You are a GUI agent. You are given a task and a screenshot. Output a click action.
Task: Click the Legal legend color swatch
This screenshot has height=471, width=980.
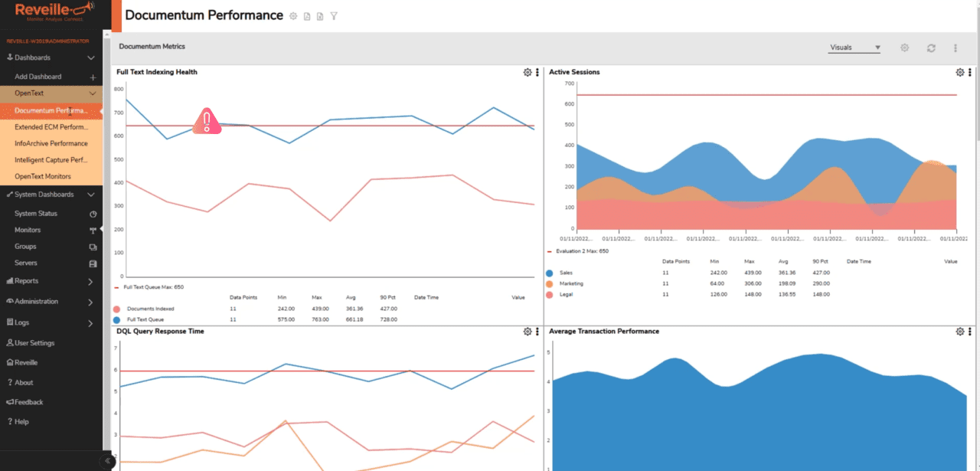click(550, 294)
